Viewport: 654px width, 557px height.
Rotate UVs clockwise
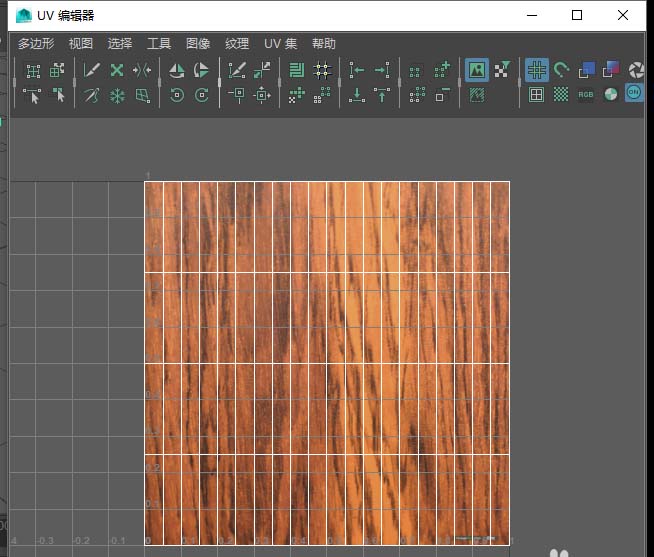[201, 95]
